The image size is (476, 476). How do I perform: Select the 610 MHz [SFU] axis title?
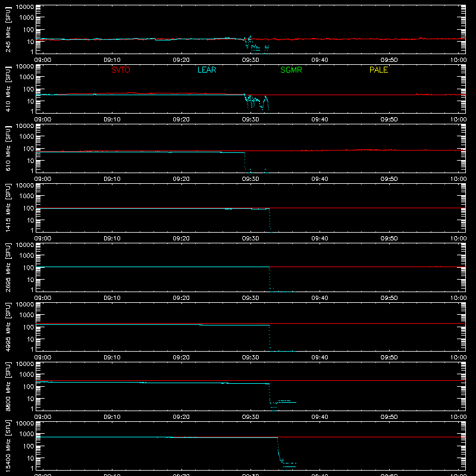coord(8,149)
